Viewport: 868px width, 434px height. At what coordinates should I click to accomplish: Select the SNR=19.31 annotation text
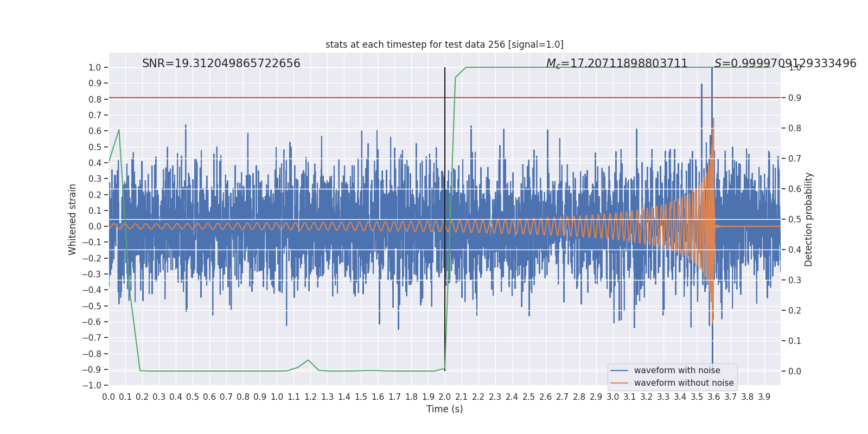tap(221, 63)
